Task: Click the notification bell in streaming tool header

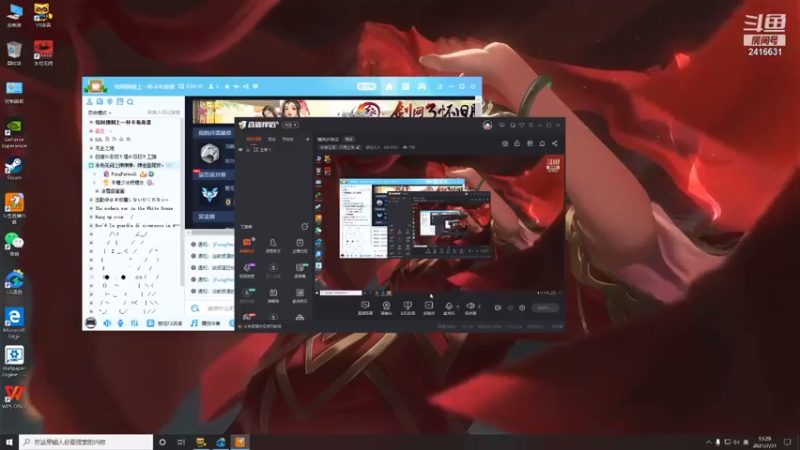Action: (542, 143)
